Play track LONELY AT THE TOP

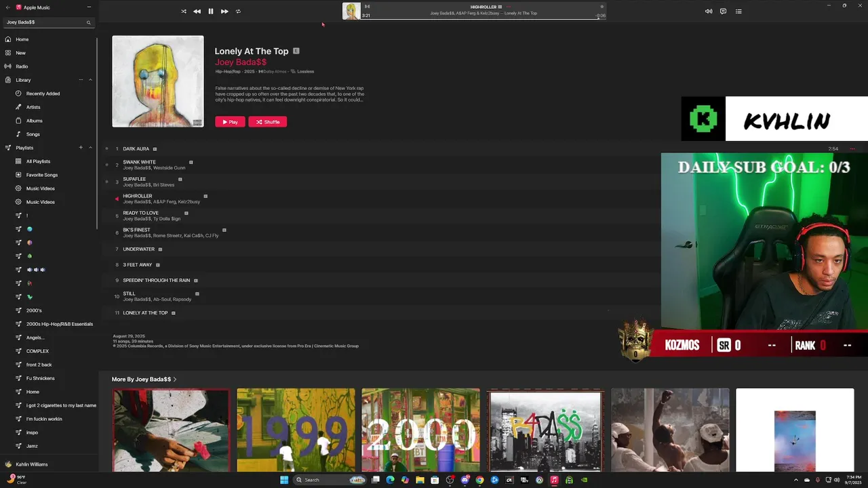pos(145,313)
